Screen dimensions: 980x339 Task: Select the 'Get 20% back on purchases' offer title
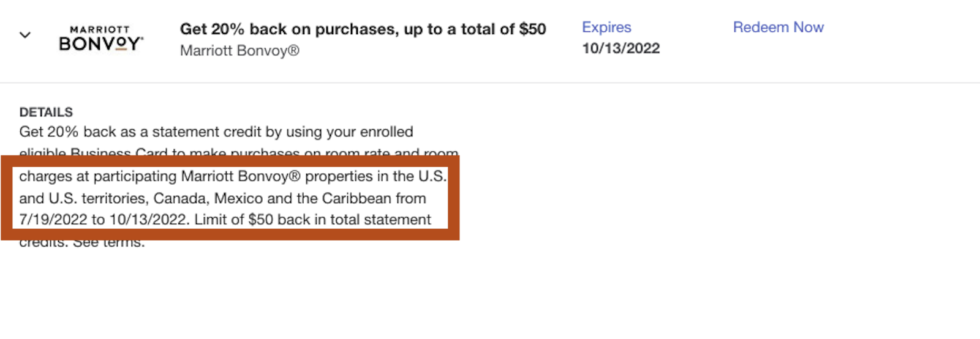363,29
